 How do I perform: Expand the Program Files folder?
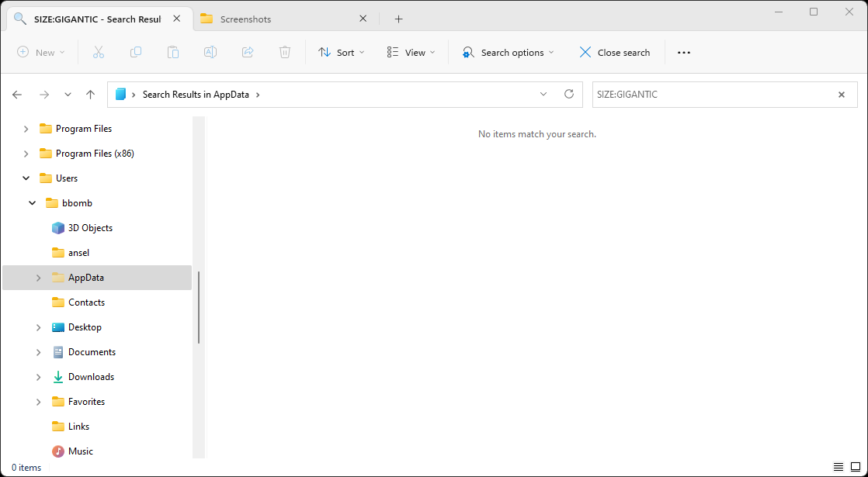pos(26,129)
